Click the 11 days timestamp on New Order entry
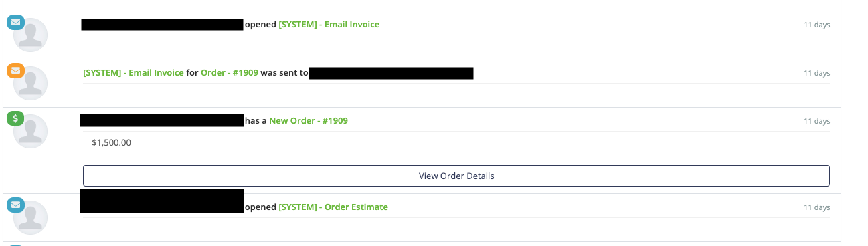This screenshot has width=868, height=246. [x=816, y=121]
